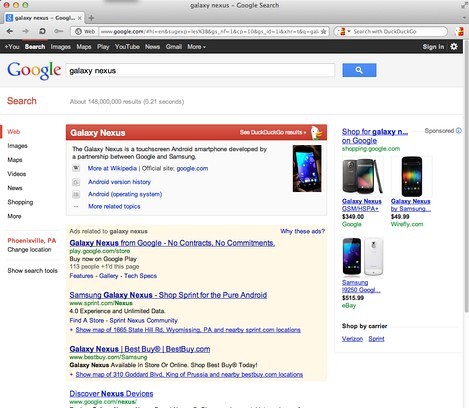Click the blue magnifier search button

coord(359,70)
